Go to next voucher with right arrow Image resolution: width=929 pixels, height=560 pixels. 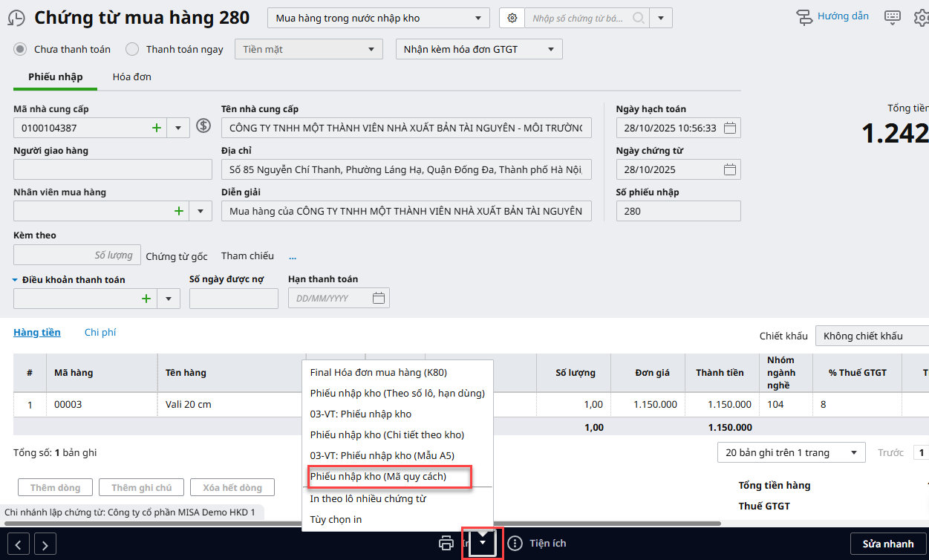tap(45, 544)
